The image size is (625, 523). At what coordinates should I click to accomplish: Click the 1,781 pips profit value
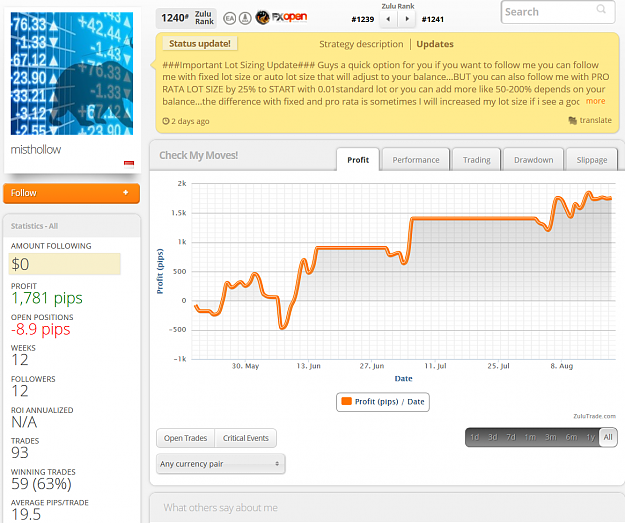click(x=47, y=298)
